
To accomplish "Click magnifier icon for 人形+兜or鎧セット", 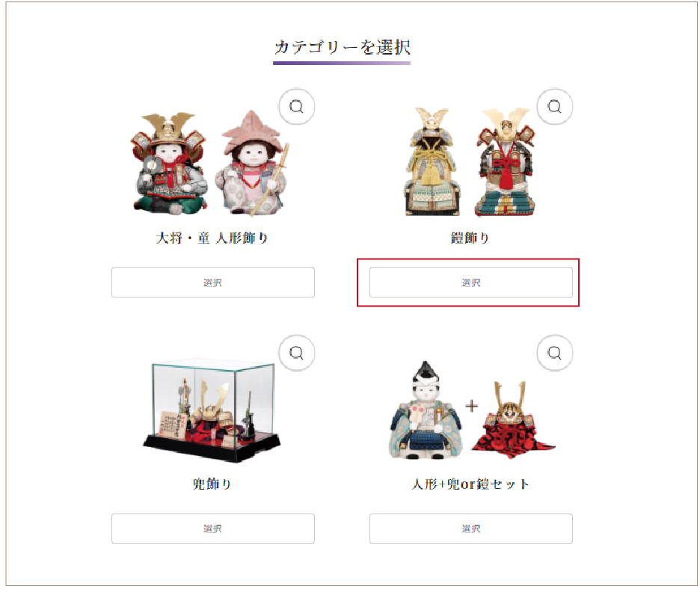I will (x=554, y=353).
